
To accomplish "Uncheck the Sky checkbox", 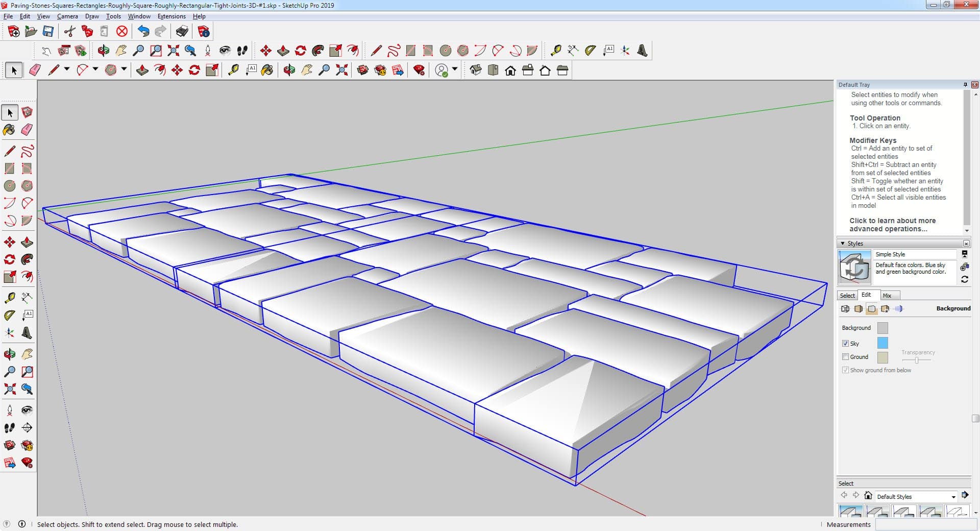I will click(x=845, y=344).
